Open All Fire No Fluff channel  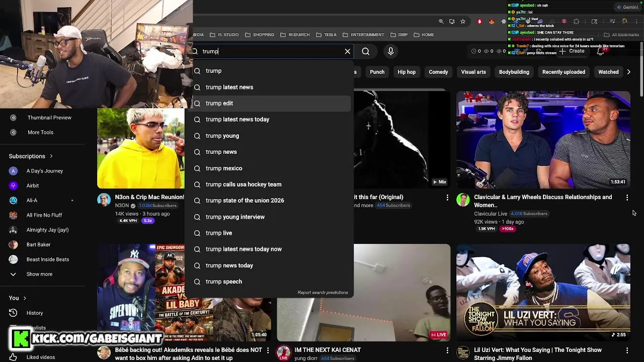pos(44,215)
